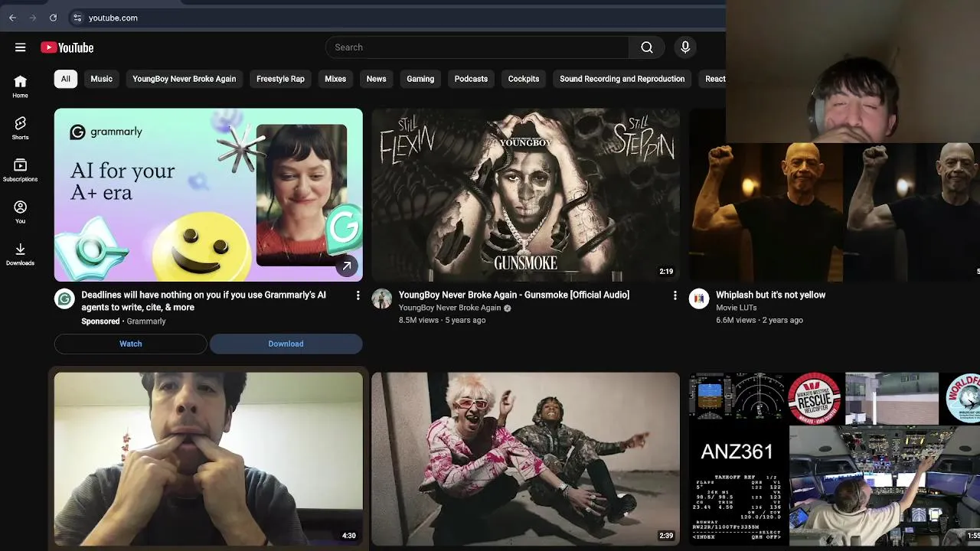This screenshot has width=980, height=551.
Task: Select the Podcasts filter chip
Action: point(471,79)
